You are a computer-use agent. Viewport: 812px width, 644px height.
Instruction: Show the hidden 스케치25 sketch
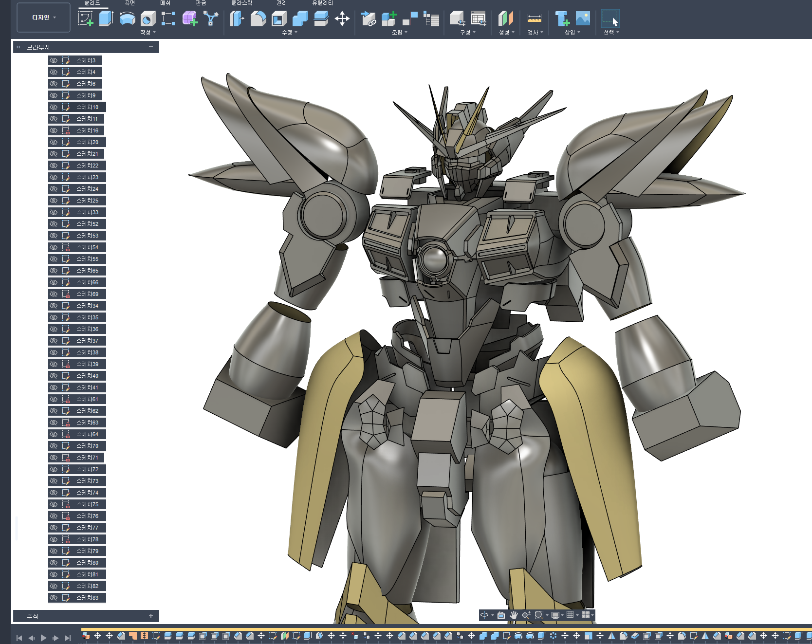(54, 201)
